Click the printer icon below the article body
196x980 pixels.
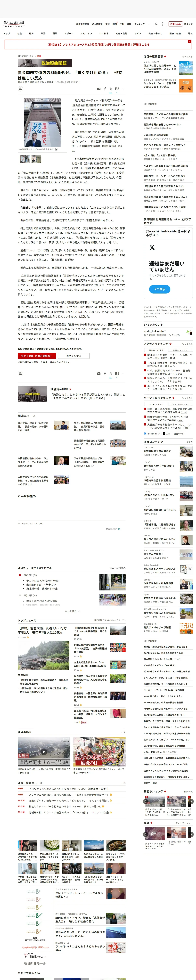coord(21,374)
